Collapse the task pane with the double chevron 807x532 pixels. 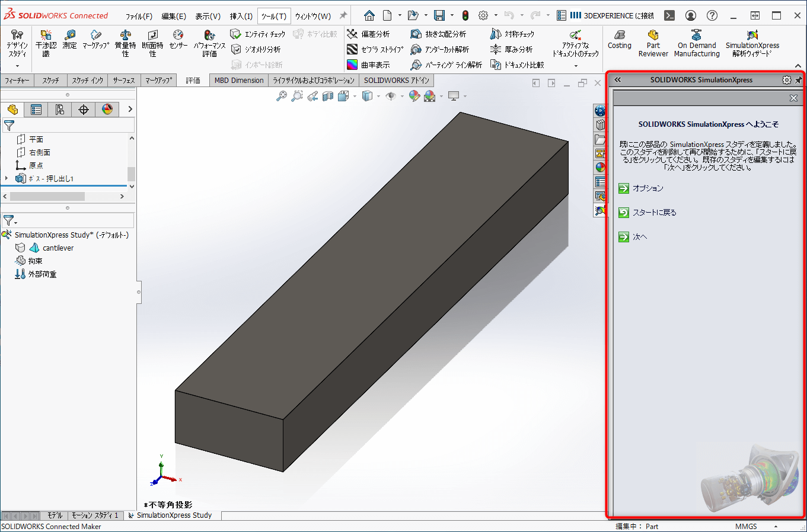coord(617,79)
